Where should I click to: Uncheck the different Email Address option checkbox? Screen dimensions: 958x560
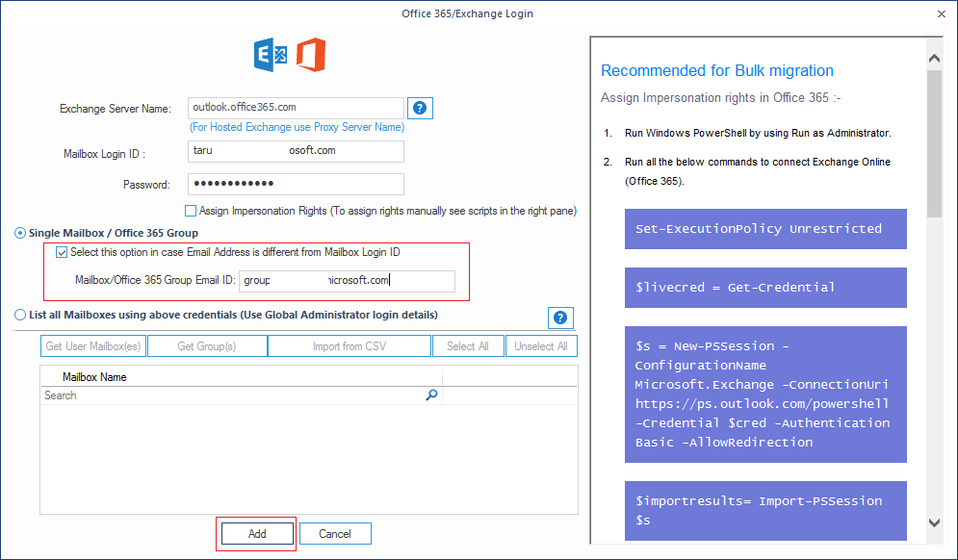pyautogui.click(x=62, y=252)
